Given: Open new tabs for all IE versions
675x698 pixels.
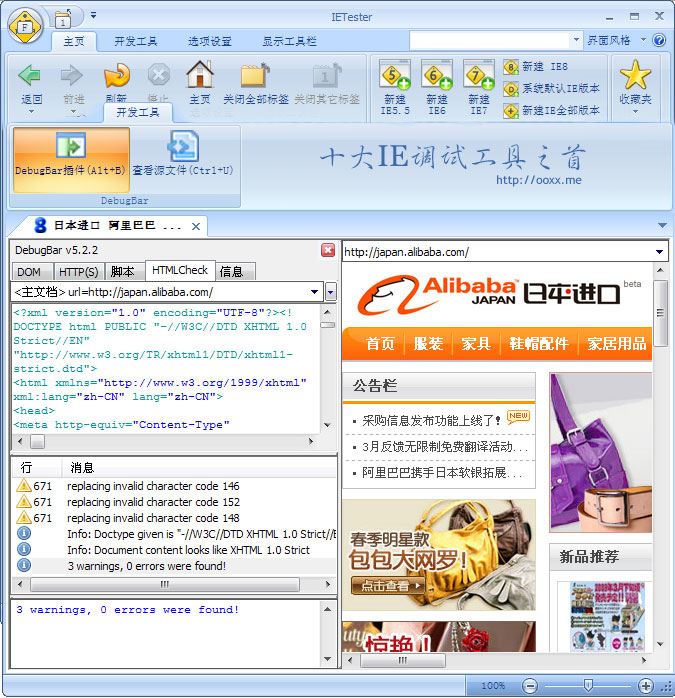Looking at the screenshot, I should (552, 110).
